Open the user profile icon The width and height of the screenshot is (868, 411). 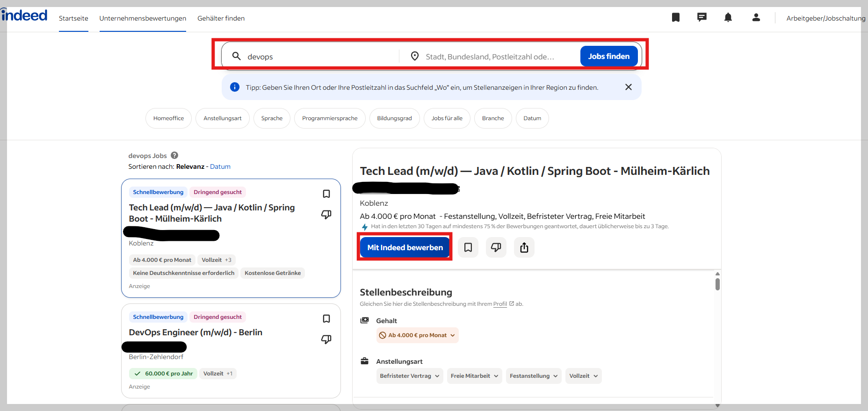point(756,18)
